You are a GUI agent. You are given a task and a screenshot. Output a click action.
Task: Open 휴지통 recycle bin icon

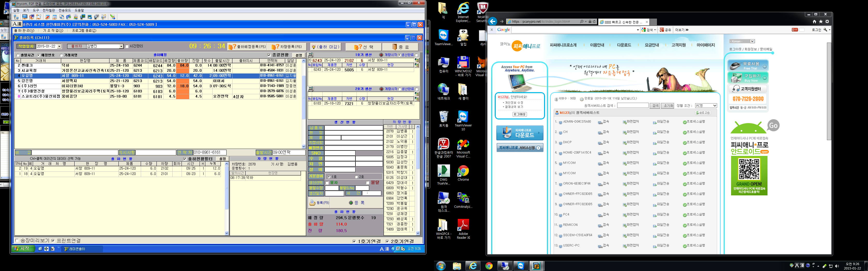click(444, 119)
